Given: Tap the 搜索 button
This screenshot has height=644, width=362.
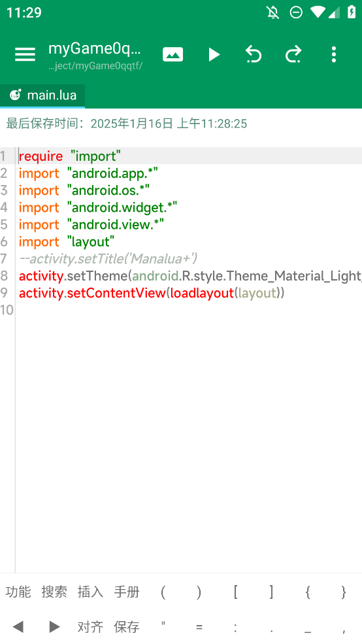Looking at the screenshot, I should pos(54,592).
